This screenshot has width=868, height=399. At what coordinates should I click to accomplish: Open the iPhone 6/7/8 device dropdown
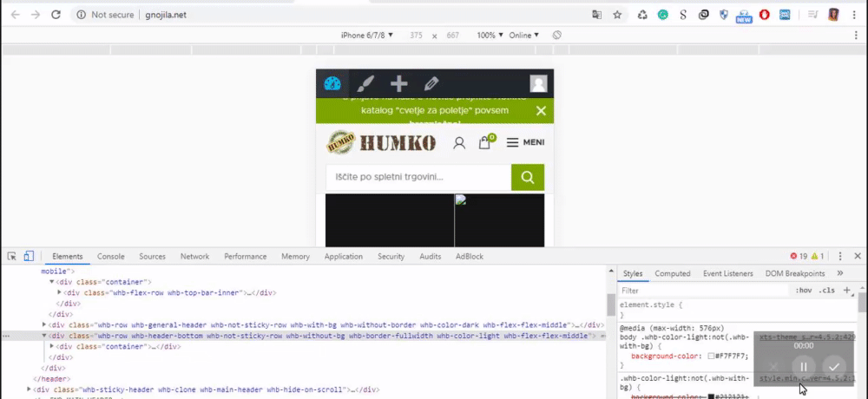(x=367, y=35)
